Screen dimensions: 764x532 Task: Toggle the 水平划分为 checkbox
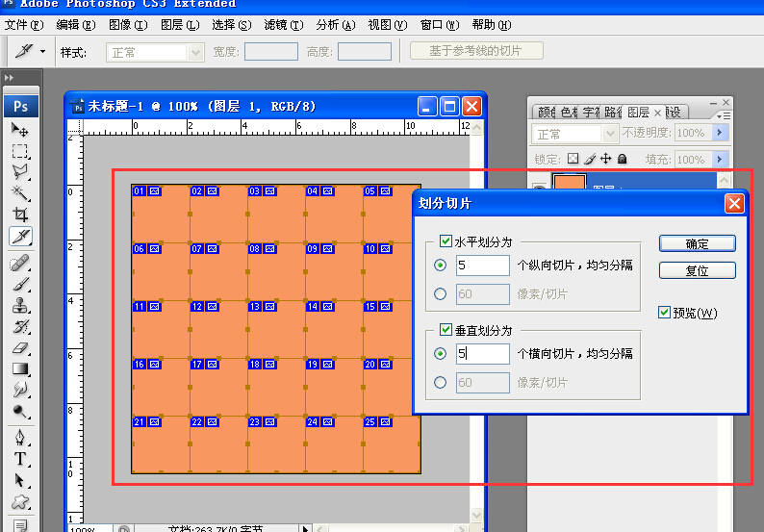pyautogui.click(x=446, y=241)
